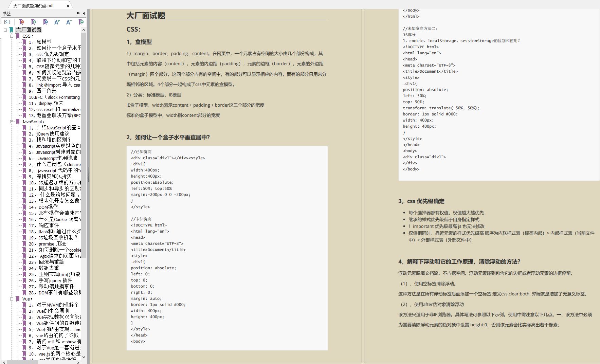Click the bookmark panel horizontal scrollbar thumb

pos(22,362)
